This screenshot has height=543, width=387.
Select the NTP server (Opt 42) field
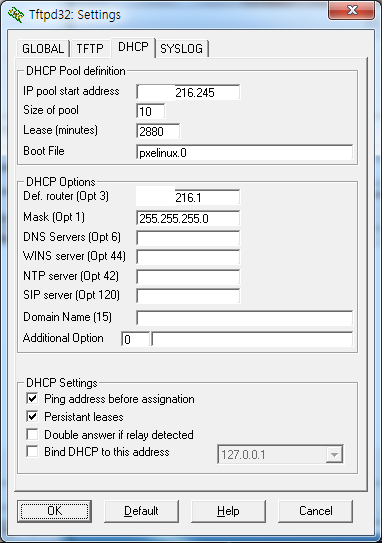click(188, 277)
